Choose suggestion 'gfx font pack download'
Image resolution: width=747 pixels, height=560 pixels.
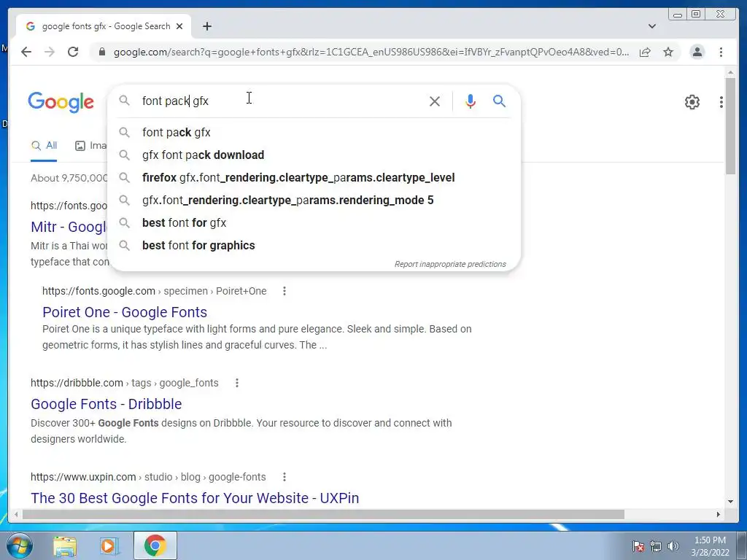pyautogui.click(x=314, y=155)
